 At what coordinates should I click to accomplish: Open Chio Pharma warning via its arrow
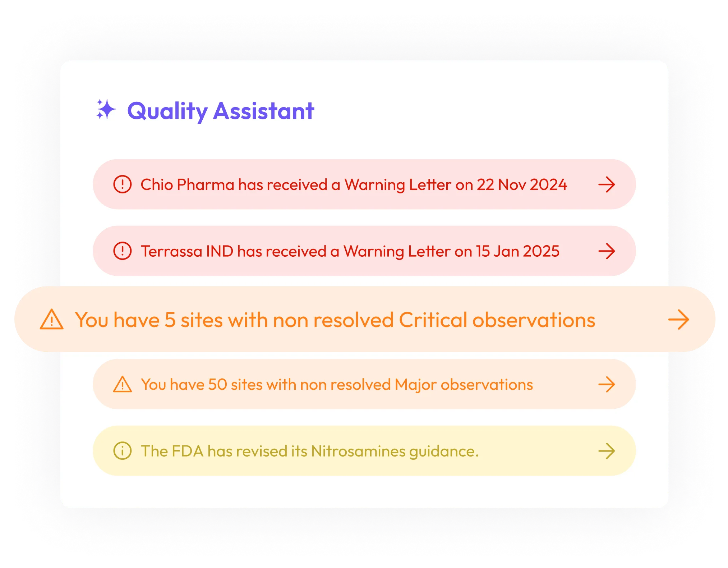click(x=607, y=184)
